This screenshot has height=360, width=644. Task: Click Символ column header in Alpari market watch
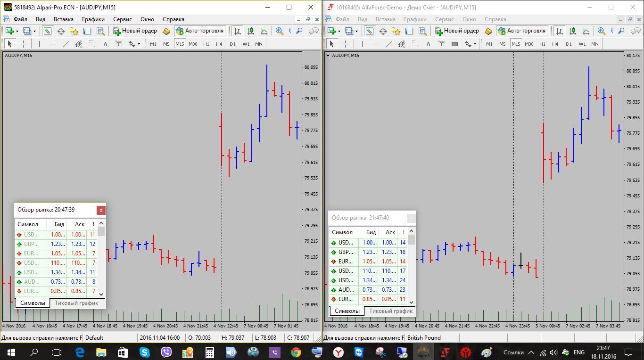tap(31, 224)
